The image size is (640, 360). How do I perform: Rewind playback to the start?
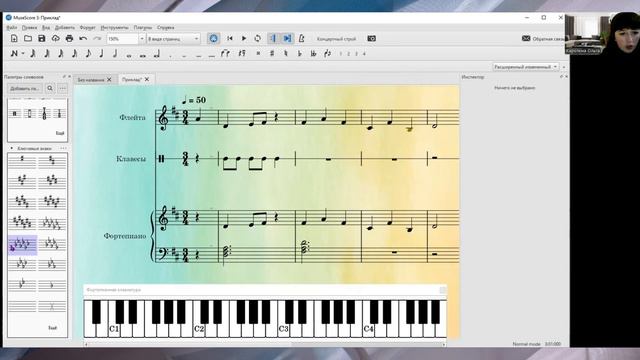230,39
